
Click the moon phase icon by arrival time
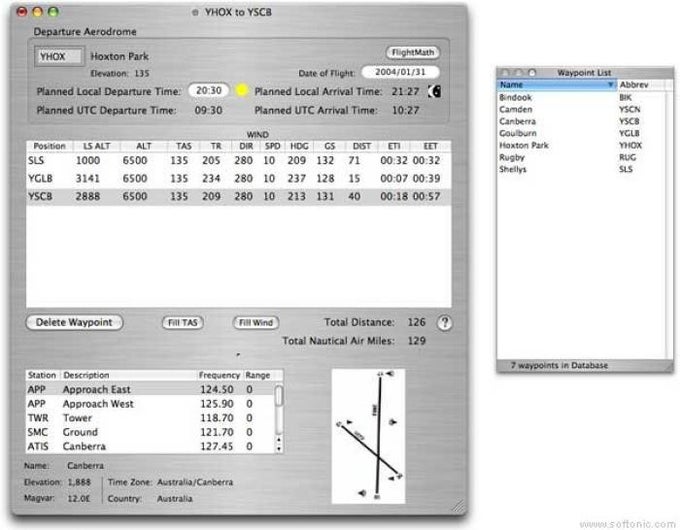pyautogui.click(x=435, y=91)
